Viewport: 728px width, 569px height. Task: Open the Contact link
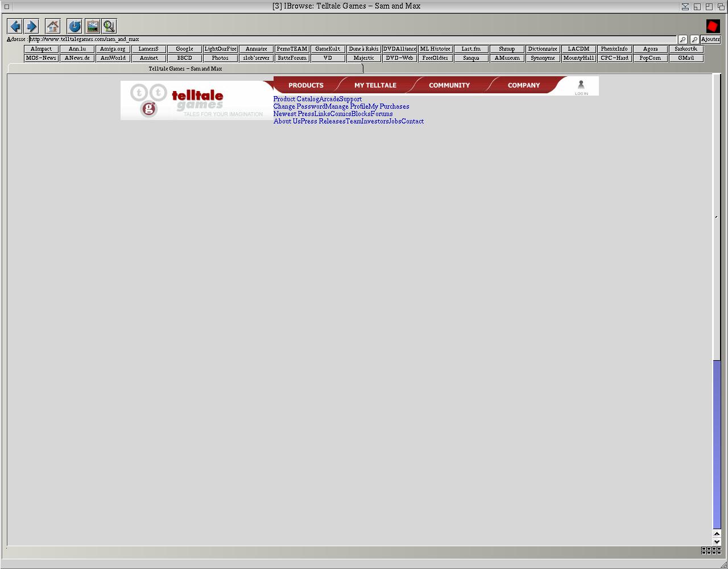tap(413, 121)
